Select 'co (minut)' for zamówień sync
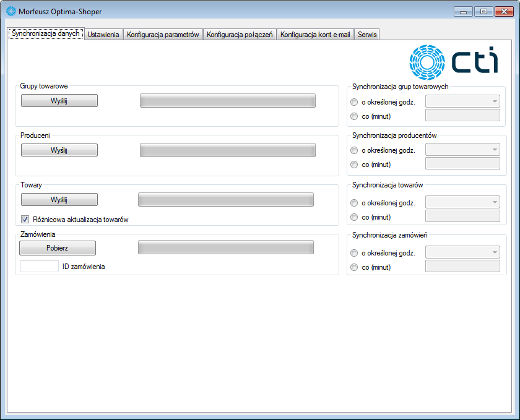The height and width of the screenshot is (420, 520). click(x=354, y=267)
